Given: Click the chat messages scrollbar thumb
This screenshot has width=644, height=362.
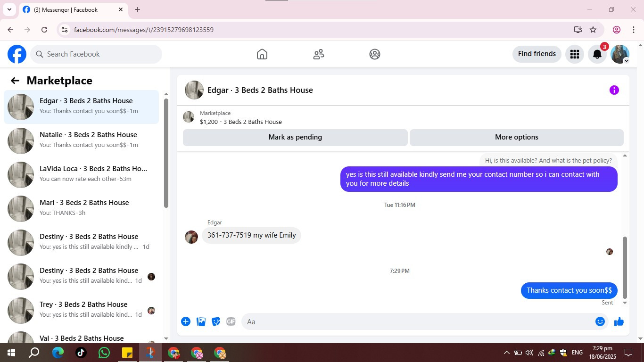Looking at the screenshot, I should 625,268.
